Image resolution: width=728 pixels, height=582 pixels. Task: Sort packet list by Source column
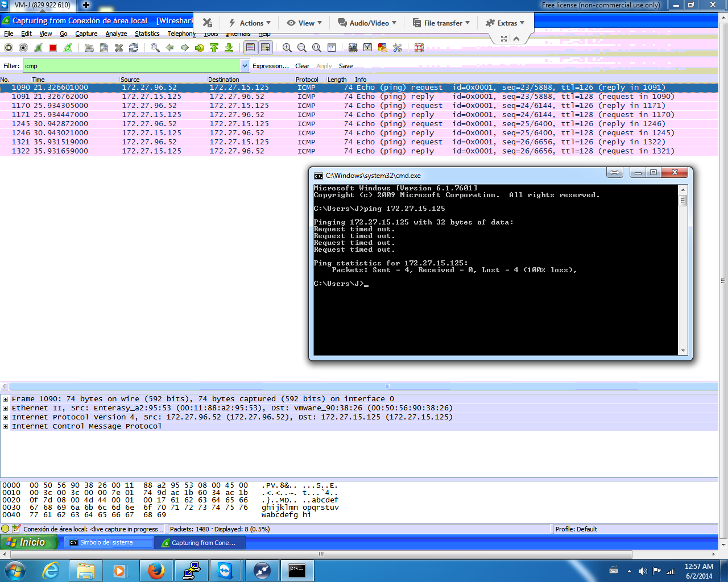(163, 80)
